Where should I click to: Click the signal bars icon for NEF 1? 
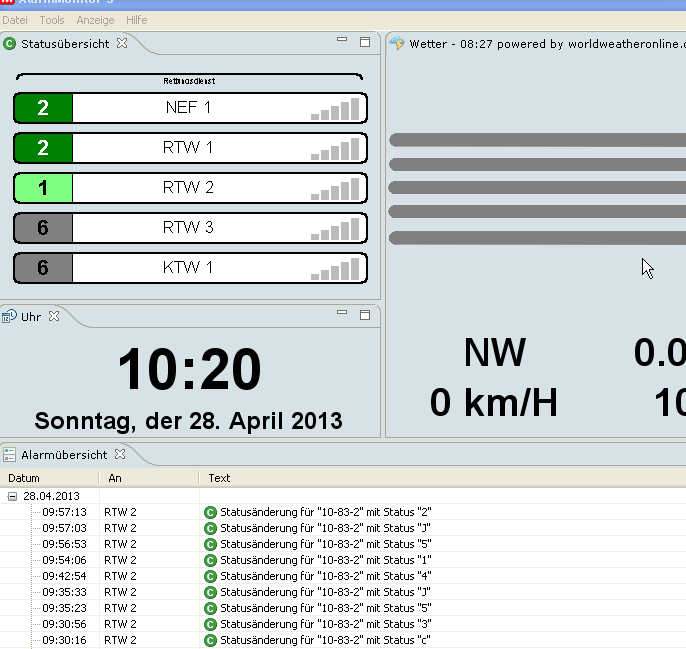(x=335, y=109)
